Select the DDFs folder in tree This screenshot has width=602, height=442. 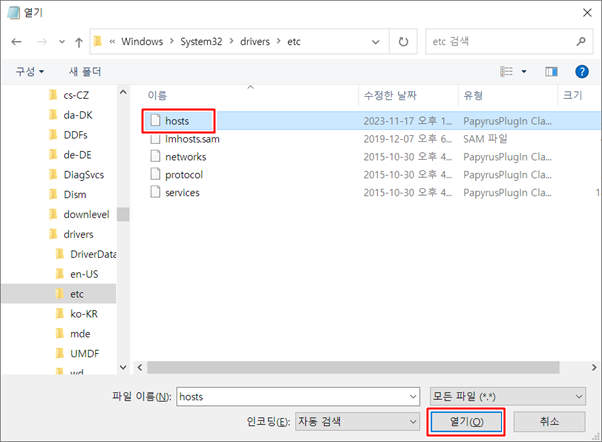pos(76,135)
